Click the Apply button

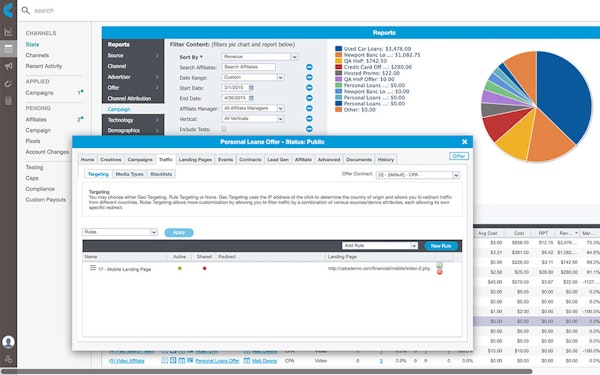tap(179, 233)
